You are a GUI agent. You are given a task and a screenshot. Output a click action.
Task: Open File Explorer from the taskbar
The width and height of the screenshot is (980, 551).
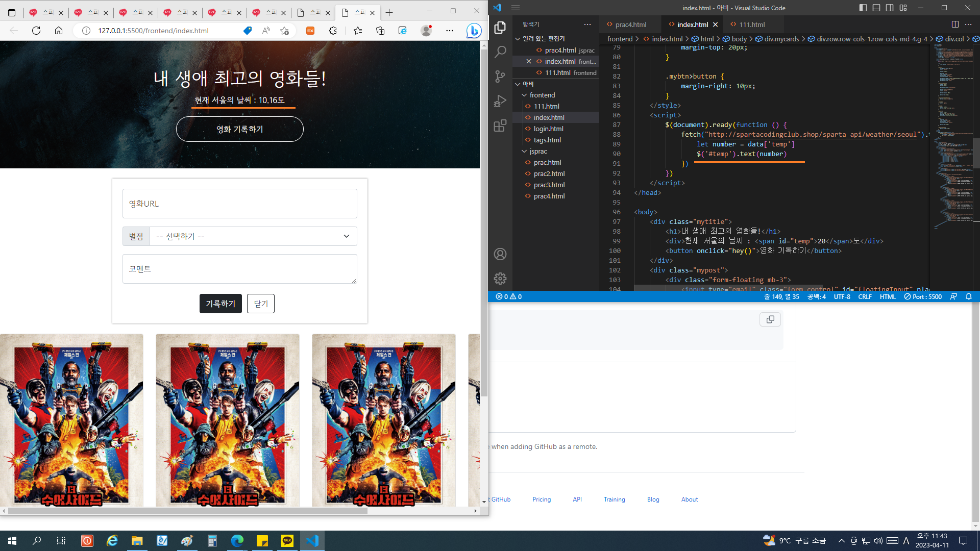pos(137,541)
